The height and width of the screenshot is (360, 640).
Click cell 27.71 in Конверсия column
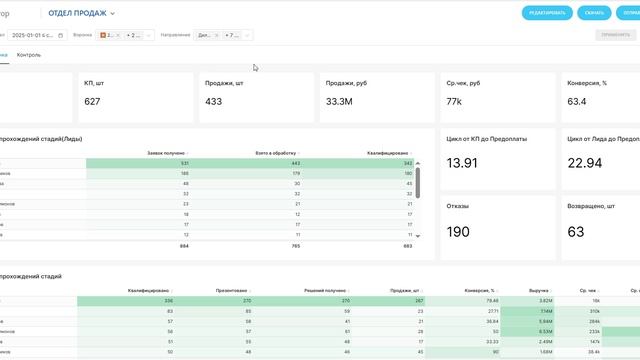493,311
